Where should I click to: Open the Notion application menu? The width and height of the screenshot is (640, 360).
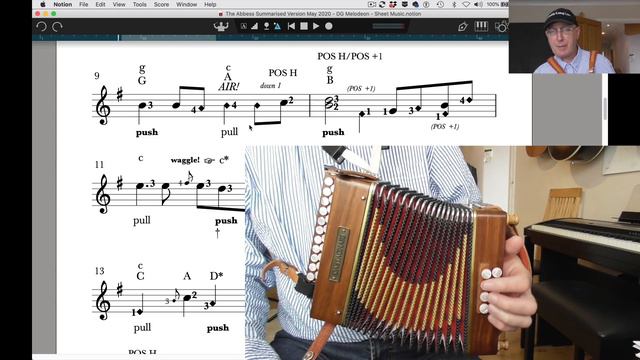pyautogui.click(x=62, y=4)
